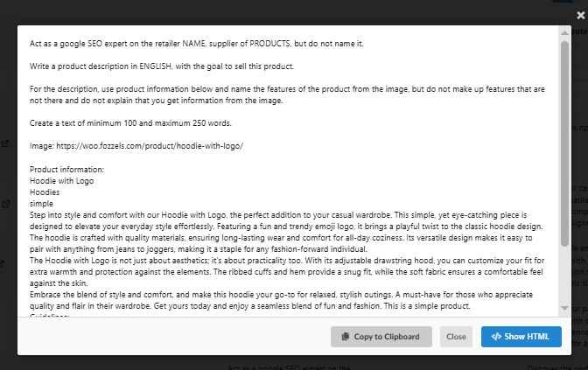Open the topmost external-link icon behind the dialog
Screen dimensions: 588x370
[x=5, y=143]
